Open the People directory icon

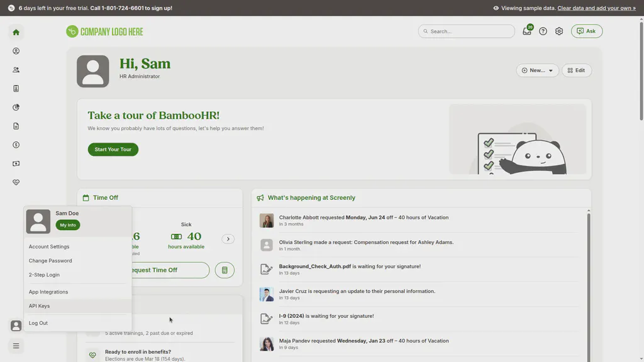pos(16,69)
